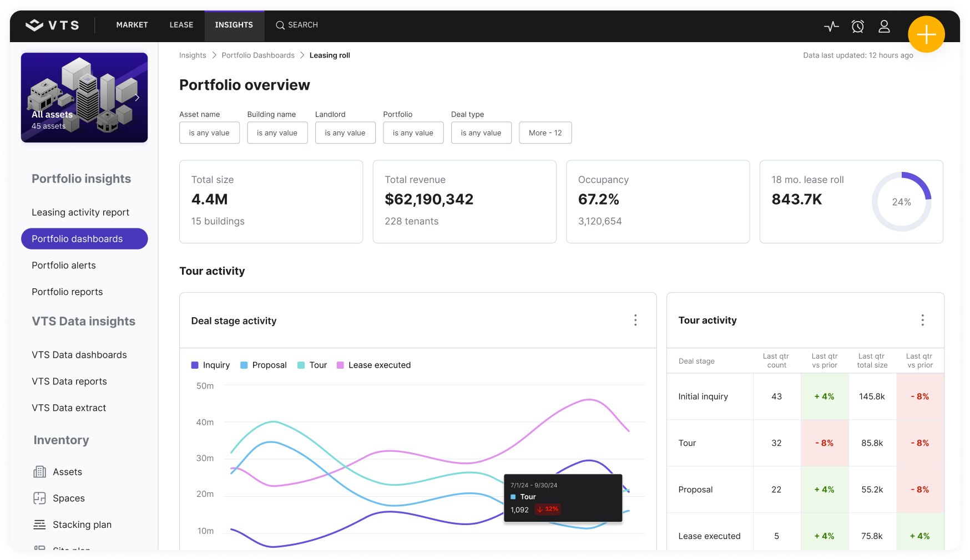
Task: Toggle the Lease executed legend item
Action: coord(373,365)
